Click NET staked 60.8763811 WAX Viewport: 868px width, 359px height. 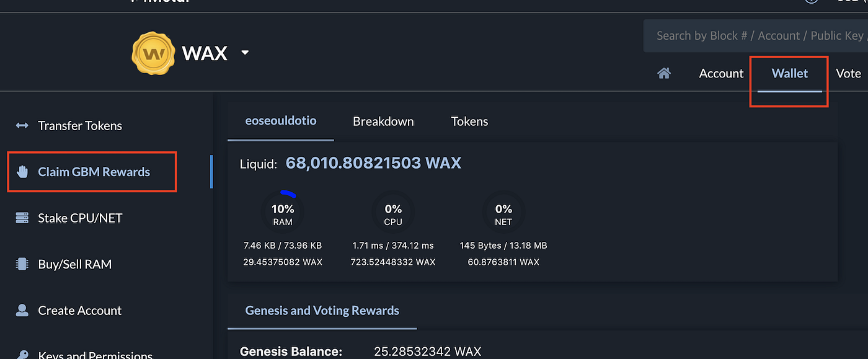click(503, 262)
